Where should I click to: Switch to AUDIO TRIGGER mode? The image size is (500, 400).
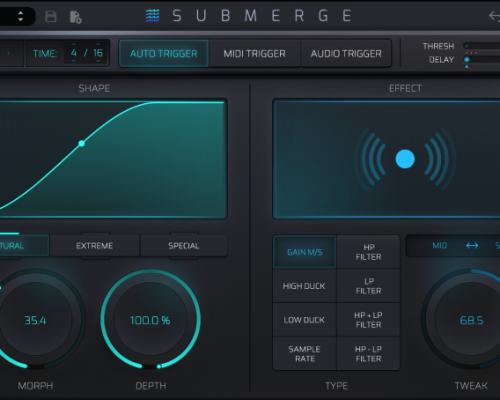pyautogui.click(x=346, y=53)
